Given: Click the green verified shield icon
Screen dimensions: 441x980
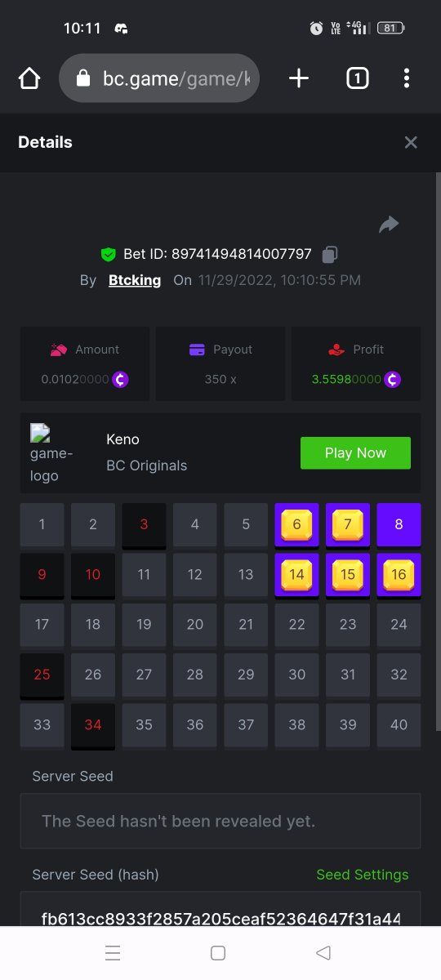Looking at the screenshot, I should (109, 255).
